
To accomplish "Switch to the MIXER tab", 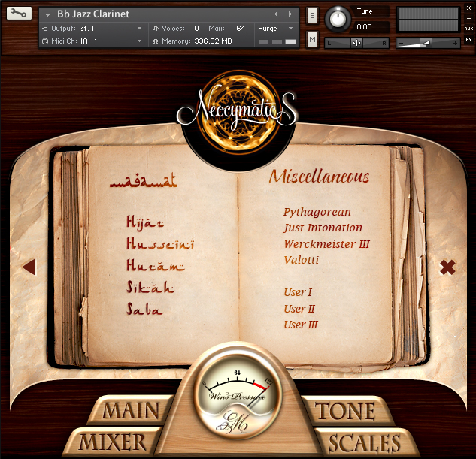I will 112,442.
